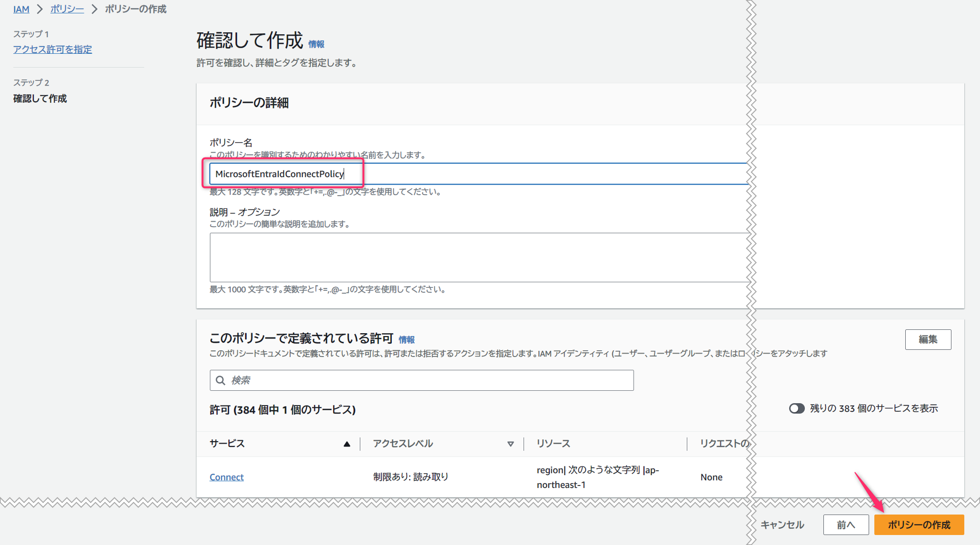Image resolution: width=980 pixels, height=545 pixels.
Task: Select 制限あり: 読み取り access level cell
Action: [x=411, y=476]
